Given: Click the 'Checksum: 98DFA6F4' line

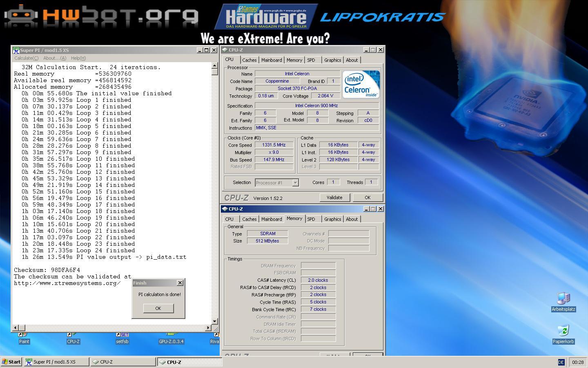Looking at the screenshot, I should coord(47,270).
